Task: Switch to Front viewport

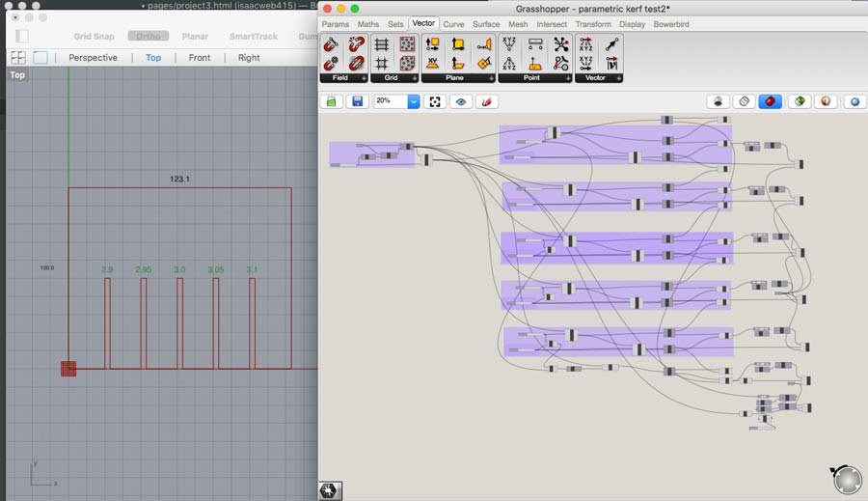Action: (x=200, y=58)
